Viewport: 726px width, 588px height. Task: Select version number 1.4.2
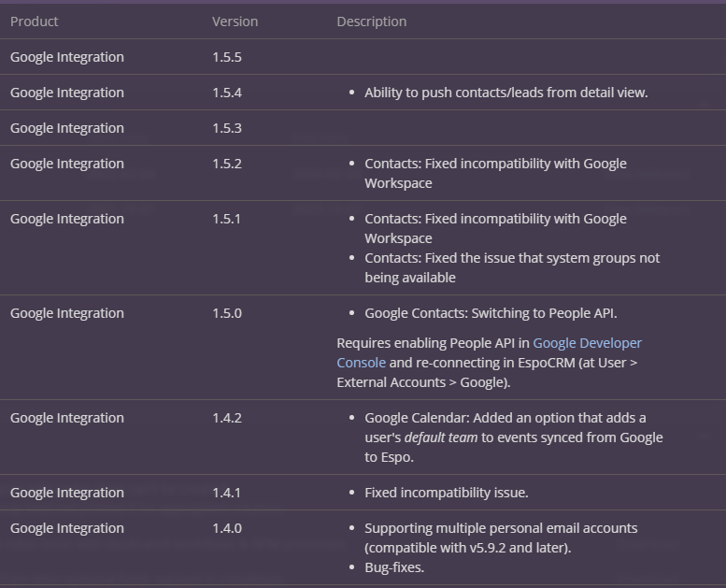pos(227,418)
